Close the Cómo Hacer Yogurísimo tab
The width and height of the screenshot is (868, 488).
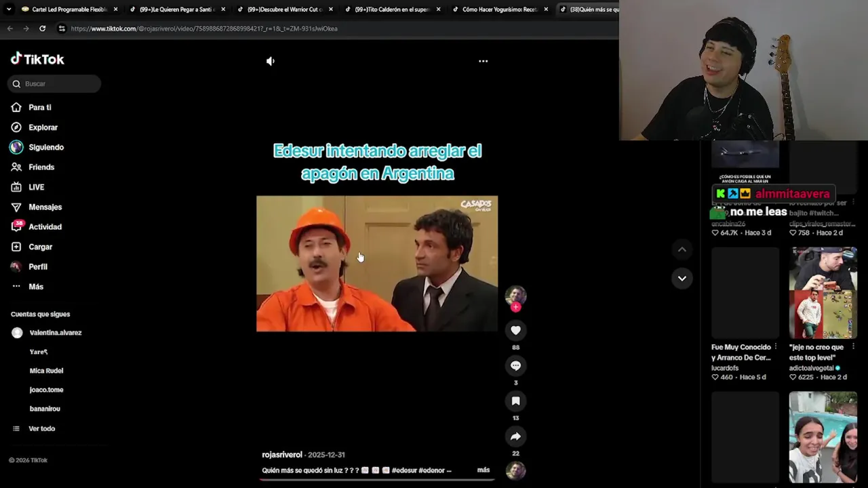pyautogui.click(x=546, y=9)
